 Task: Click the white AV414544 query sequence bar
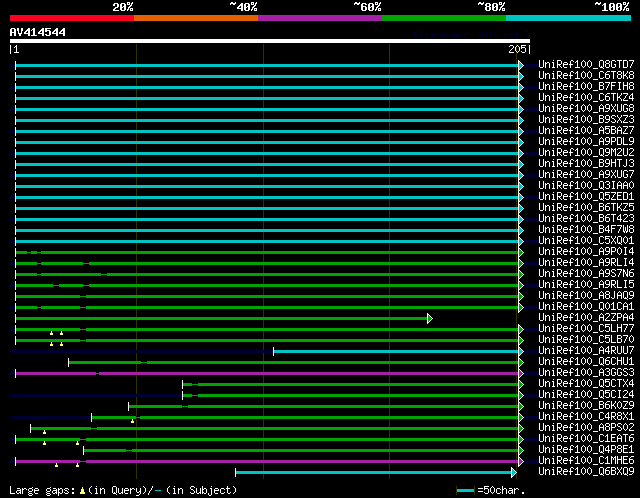click(x=270, y=41)
